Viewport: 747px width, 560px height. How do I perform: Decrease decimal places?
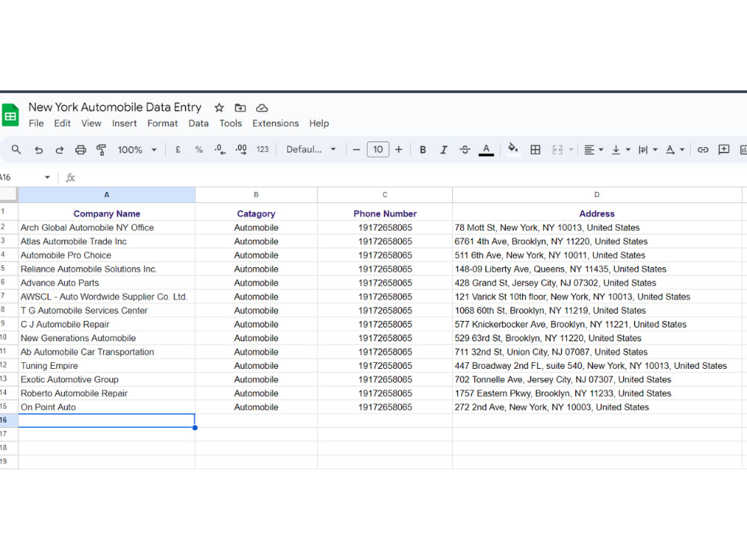pos(218,149)
